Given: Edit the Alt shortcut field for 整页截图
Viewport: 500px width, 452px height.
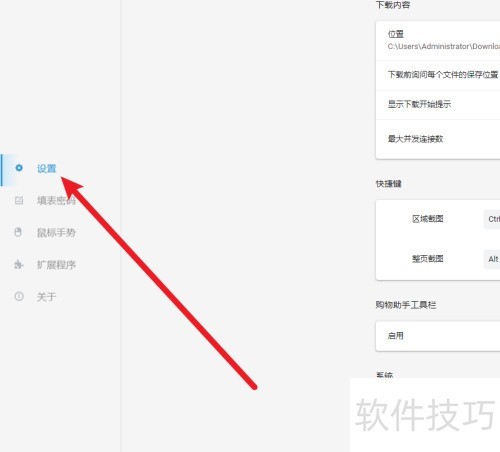Looking at the screenshot, I should [x=492, y=259].
